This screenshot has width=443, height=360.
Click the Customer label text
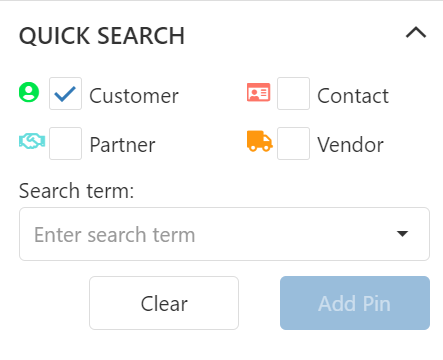(x=134, y=96)
